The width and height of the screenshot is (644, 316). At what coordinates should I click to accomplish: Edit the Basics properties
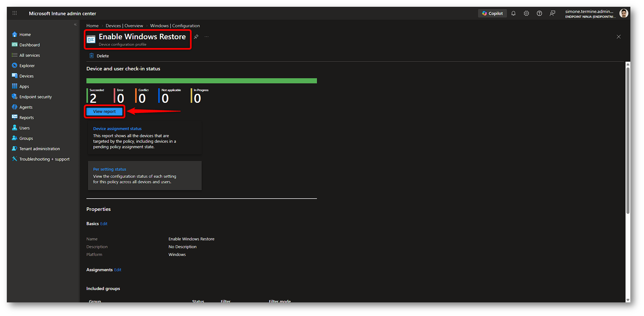(104, 224)
